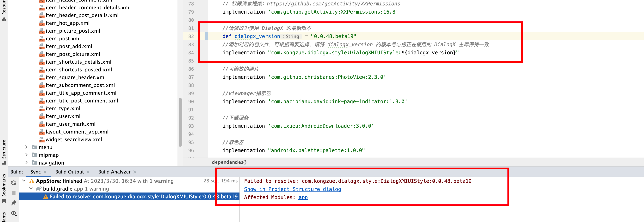The width and height of the screenshot is (644, 222).
Task: Collapse the AppStore build result node
Action: [x=24, y=181]
